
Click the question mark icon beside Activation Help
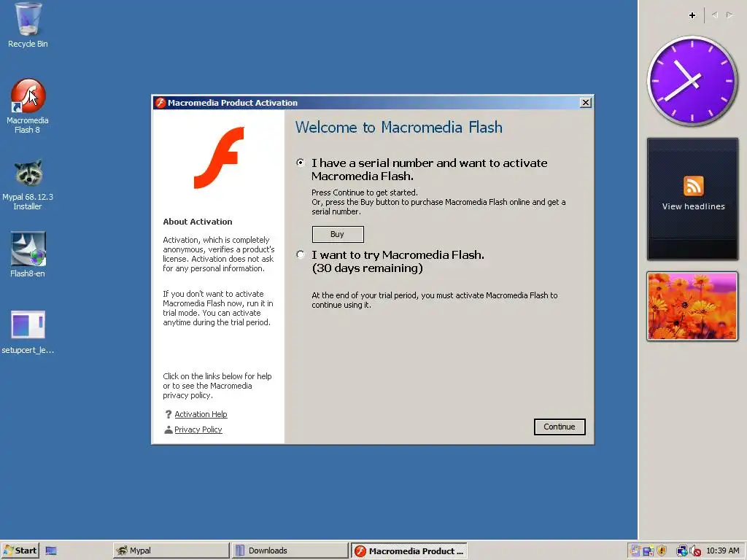coord(169,414)
